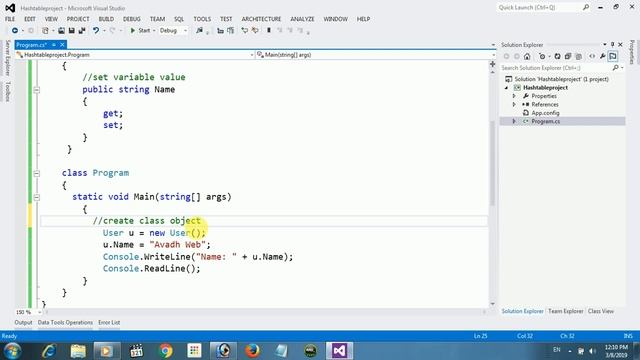Click the Open File toolbar icon
Image resolution: width=640 pixels, height=360 pixels.
61,31
